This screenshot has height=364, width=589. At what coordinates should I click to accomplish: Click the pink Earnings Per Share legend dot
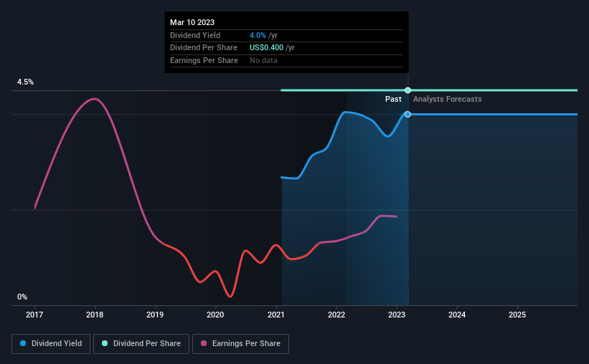tap(204, 343)
